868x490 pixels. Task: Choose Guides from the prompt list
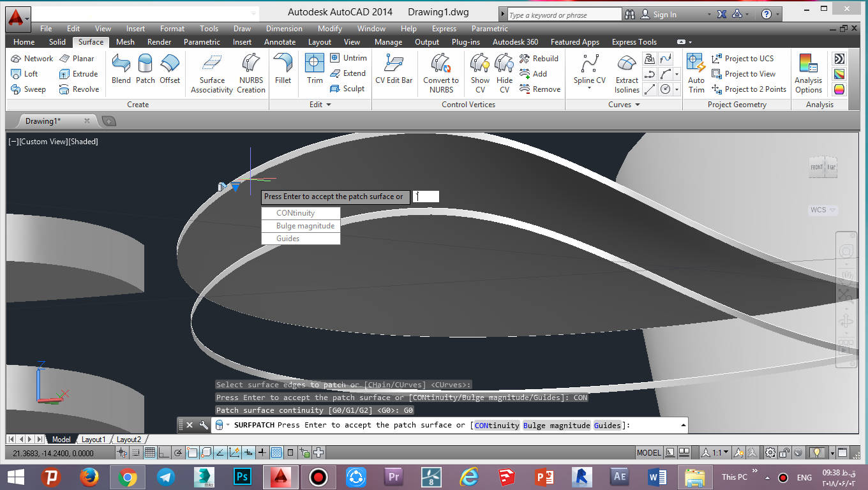[301, 239]
